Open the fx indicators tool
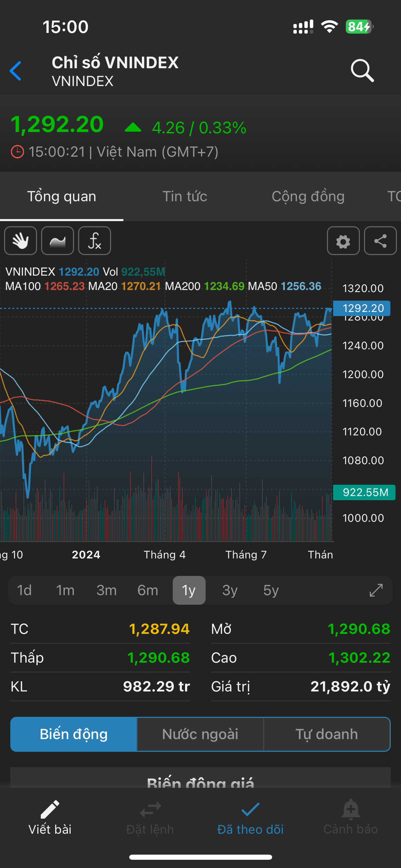 95,241
